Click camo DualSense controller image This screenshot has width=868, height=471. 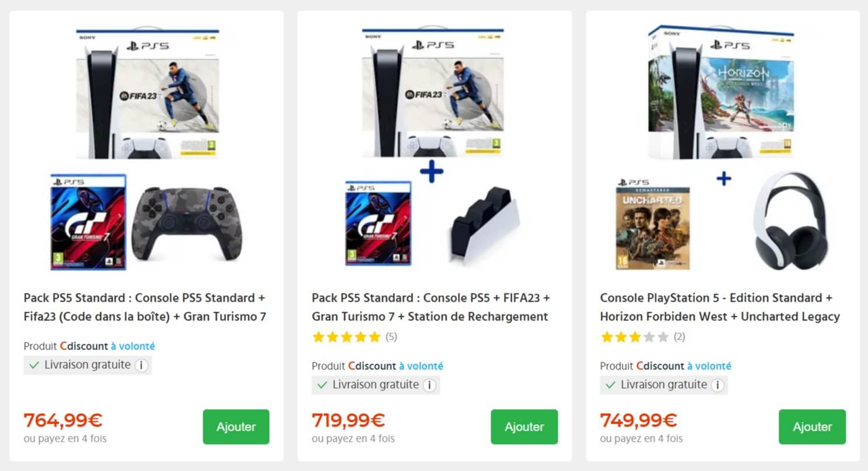point(180,222)
